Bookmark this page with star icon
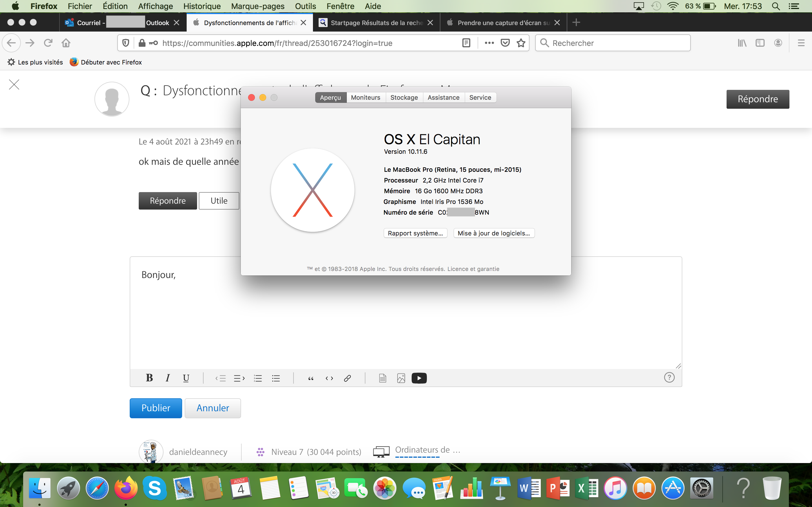The width and height of the screenshot is (812, 507). [521, 43]
